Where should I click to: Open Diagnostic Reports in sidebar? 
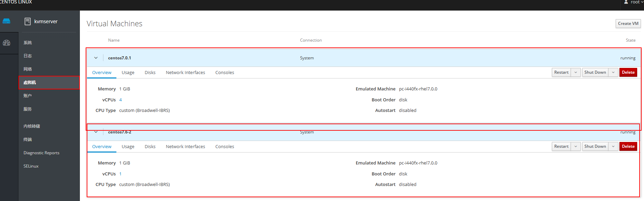[41, 153]
